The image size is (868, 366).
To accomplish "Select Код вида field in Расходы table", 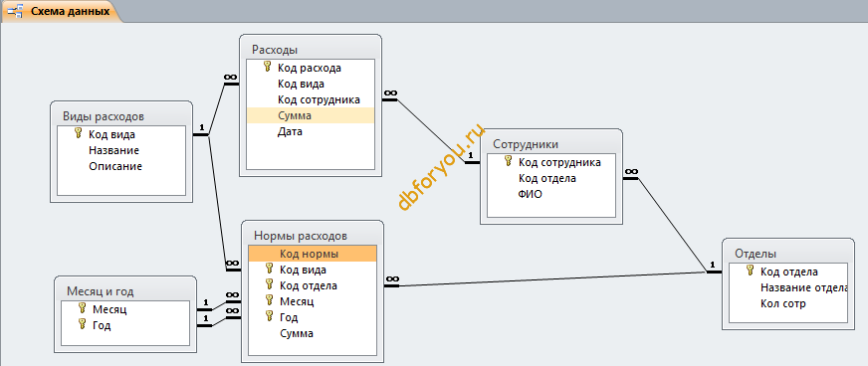I will 310,84.
